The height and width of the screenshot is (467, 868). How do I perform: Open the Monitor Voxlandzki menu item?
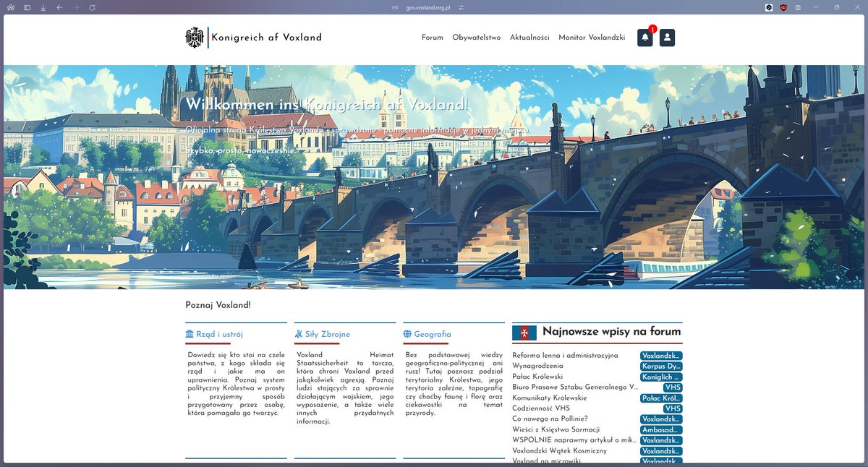click(x=592, y=38)
